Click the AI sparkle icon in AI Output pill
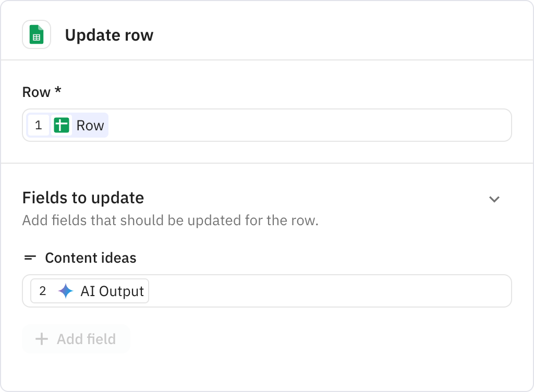Image resolution: width=534 pixels, height=392 pixels. pyautogui.click(x=65, y=291)
